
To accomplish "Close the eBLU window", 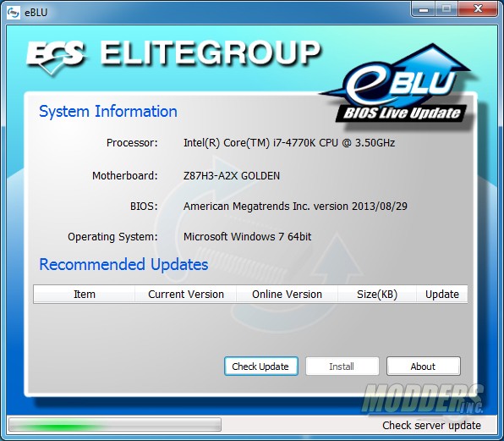I will [x=478, y=8].
